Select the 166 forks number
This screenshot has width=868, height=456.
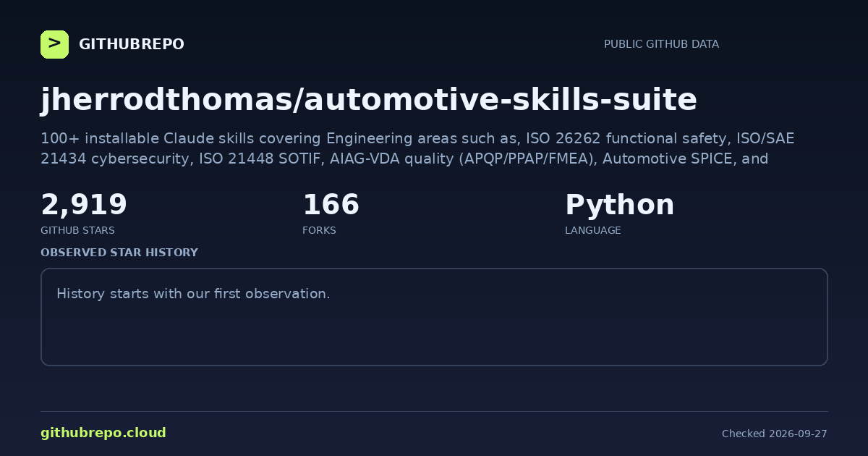[331, 205]
